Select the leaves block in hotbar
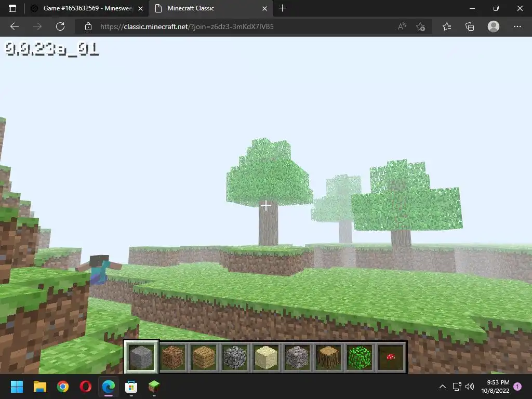The image size is (532, 399). point(360,357)
